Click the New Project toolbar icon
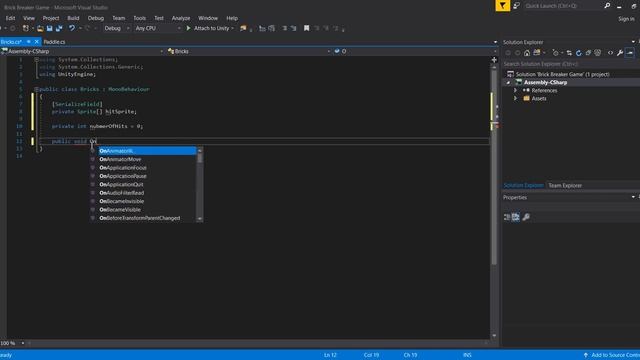The height and width of the screenshot is (360, 640). point(26,28)
